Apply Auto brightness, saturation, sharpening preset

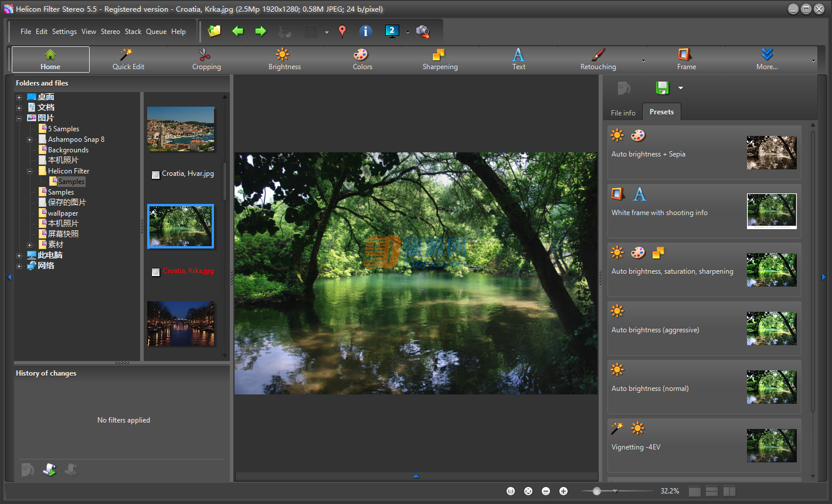704,270
